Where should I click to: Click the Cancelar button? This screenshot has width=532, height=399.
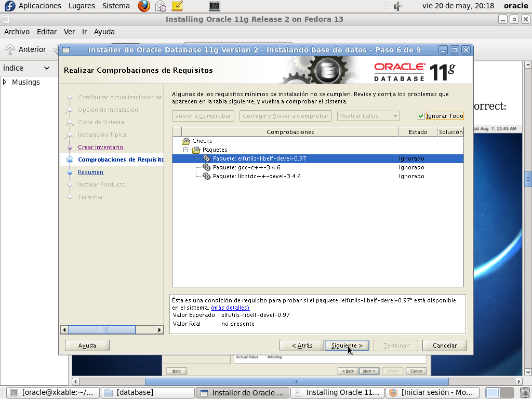tap(445, 345)
